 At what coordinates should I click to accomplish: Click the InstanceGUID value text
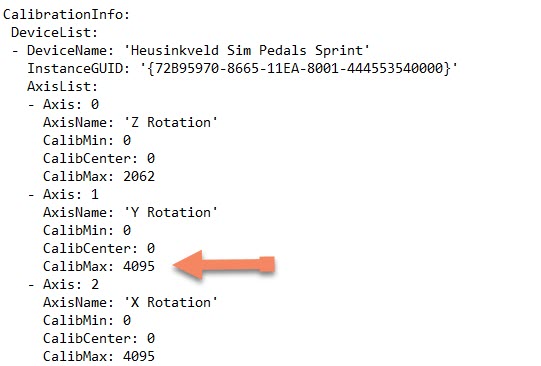pyautogui.click(x=299, y=68)
